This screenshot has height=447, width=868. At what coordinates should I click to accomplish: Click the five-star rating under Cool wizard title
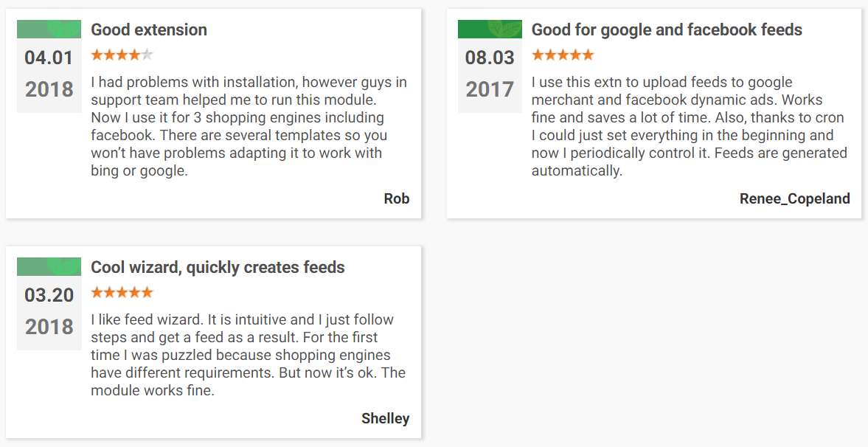tap(122, 292)
